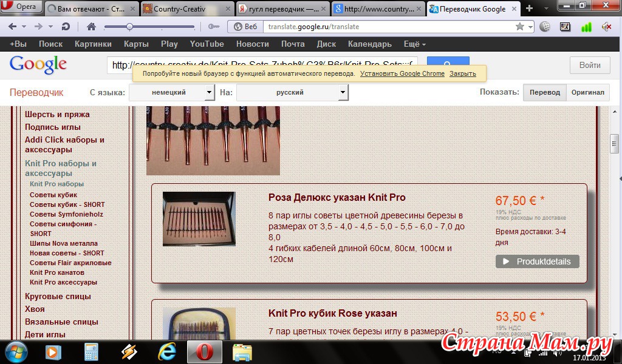Click the picture icon in Opera toolbar
This screenshot has height=364, width=622.
(x=565, y=27)
